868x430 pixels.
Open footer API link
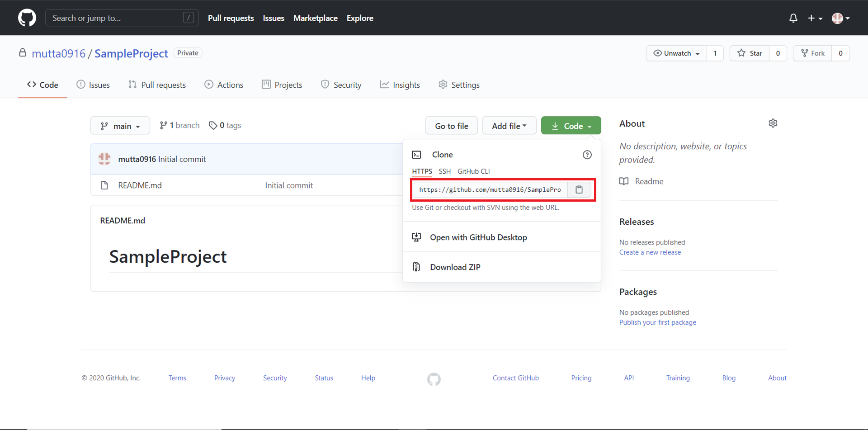(x=629, y=378)
